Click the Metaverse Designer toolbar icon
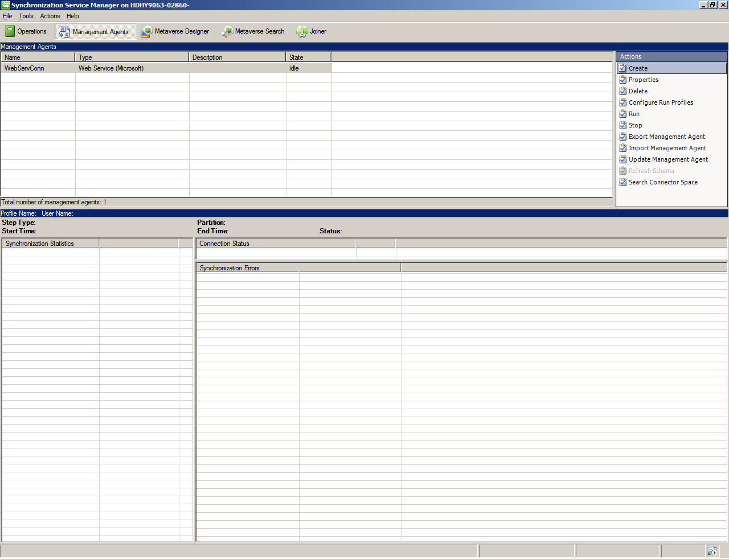Image resolution: width=729 pixels, height=560 pixels. click(x=146, y=31)
